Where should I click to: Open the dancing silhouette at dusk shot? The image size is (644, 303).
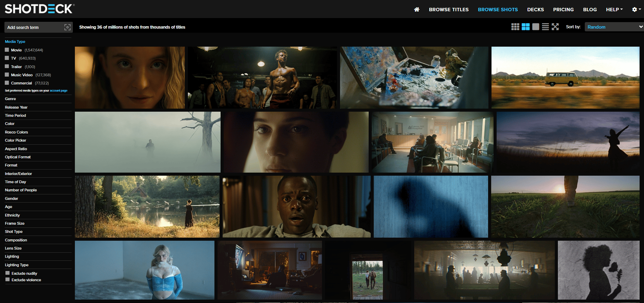[x=568, y=142]
